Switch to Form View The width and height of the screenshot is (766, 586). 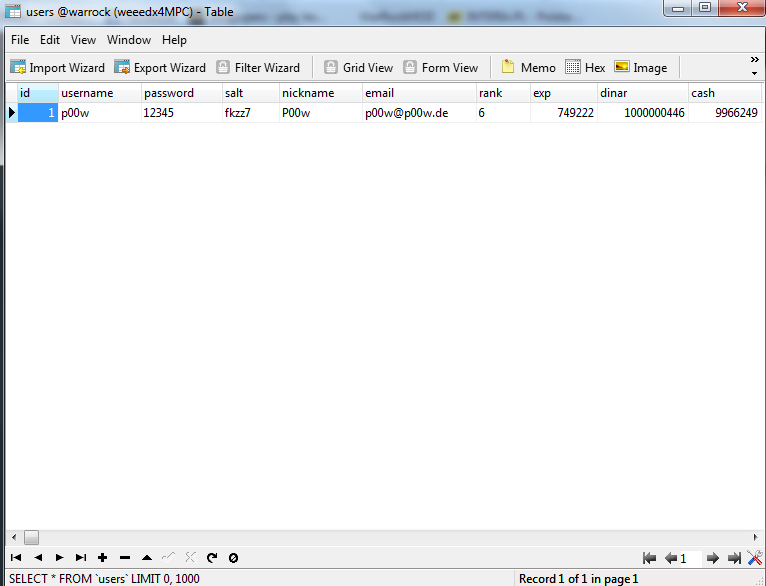pos(441,67)
